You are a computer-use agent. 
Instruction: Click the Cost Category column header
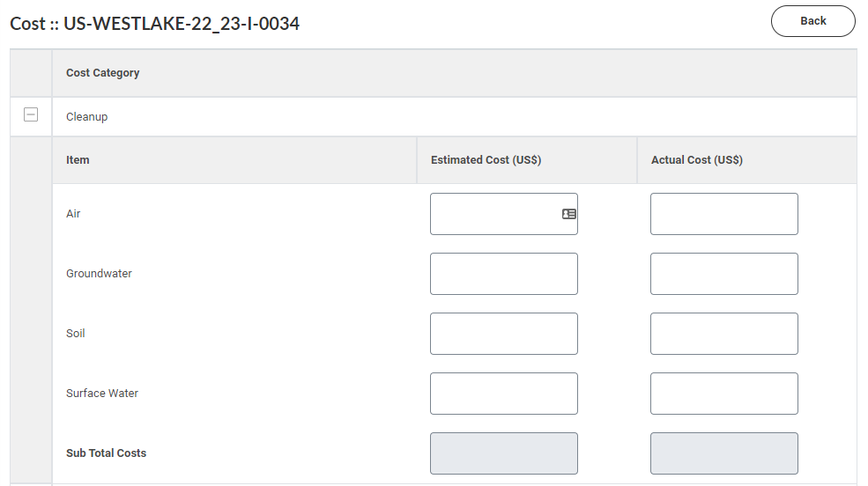[x=103, y=73]
